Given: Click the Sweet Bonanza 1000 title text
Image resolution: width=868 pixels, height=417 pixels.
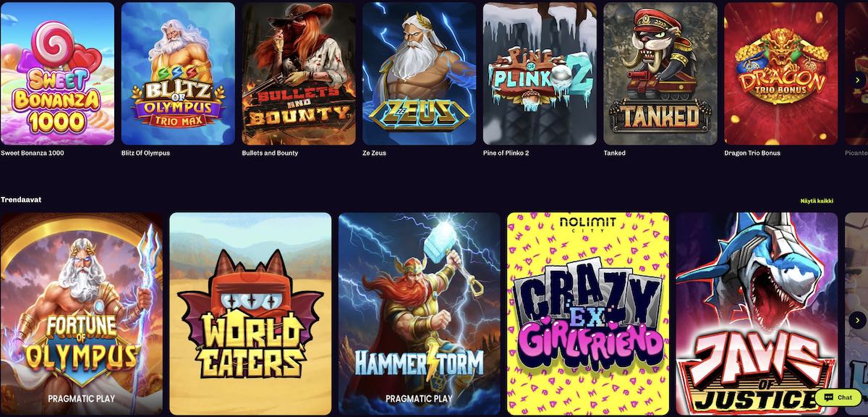Looking at the screenshot, I should click(32, 153).
